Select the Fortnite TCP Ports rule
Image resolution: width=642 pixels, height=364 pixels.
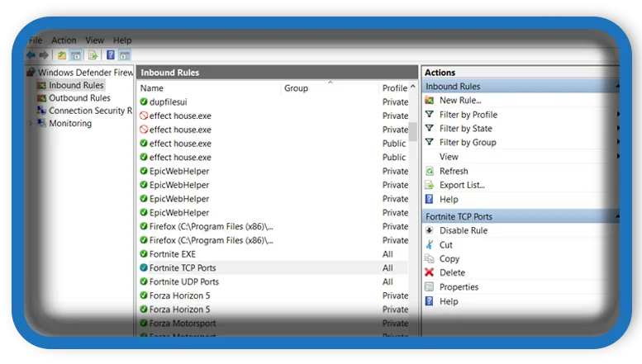(x=183, y=268)
